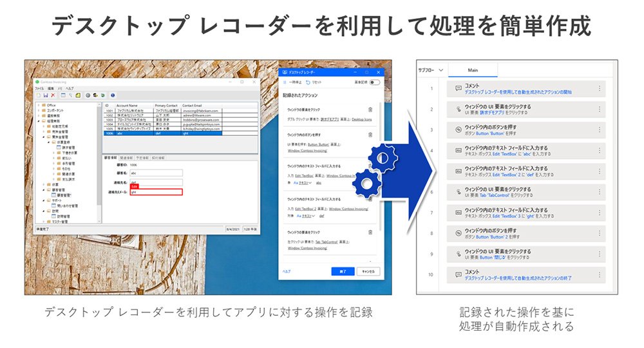Image resolution: width=644 pixels, height=348 pixels.
Task: Expand the Office folder in tree
Action: click(39, 105)
